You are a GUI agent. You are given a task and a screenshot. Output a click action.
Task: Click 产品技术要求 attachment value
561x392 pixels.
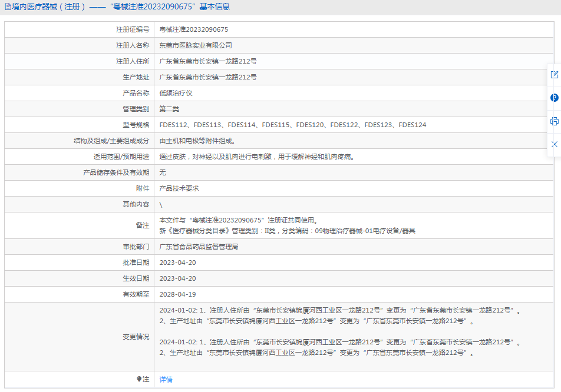179,188
